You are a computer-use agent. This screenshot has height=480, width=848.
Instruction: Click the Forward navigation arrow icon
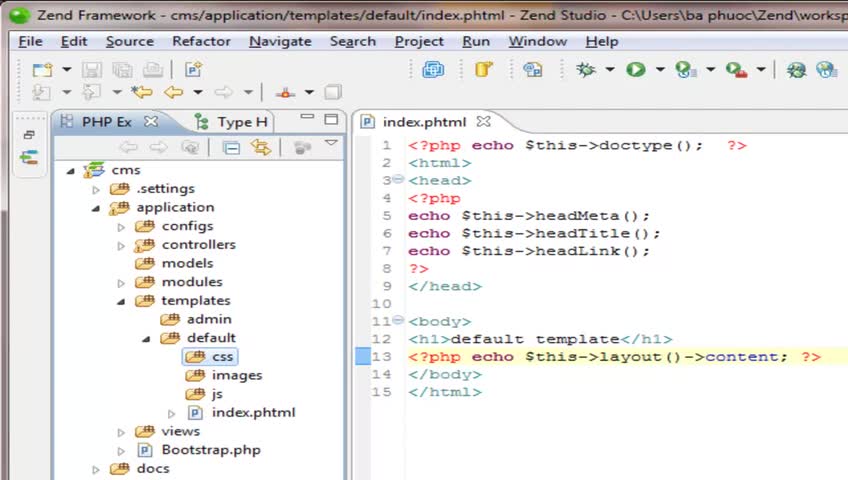click(223, 92)
